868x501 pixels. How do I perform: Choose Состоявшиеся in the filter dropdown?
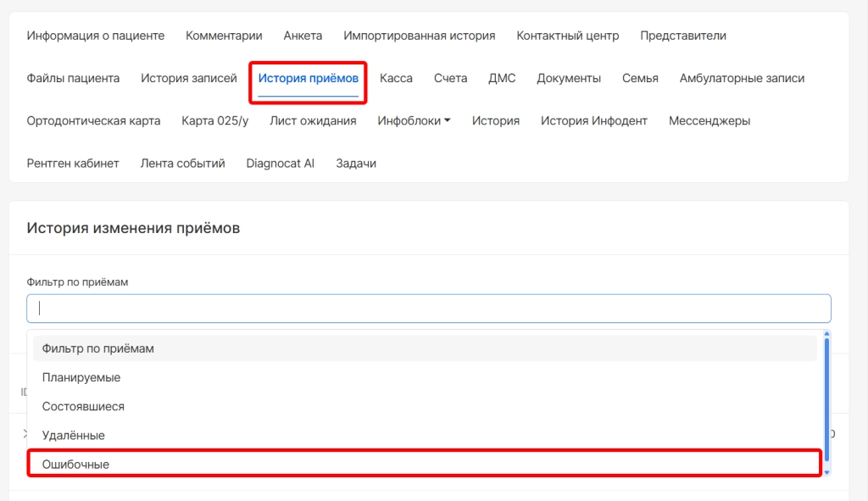click(x=83, y=406)
